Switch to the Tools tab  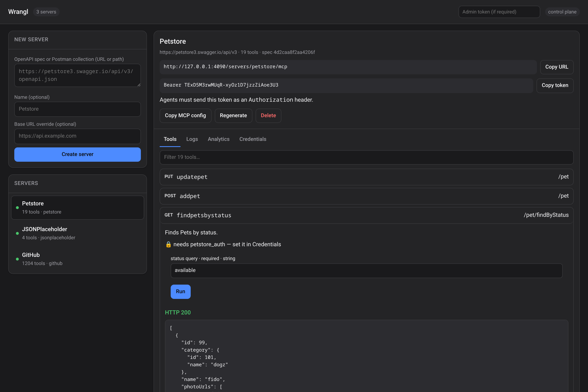[170, 139]
